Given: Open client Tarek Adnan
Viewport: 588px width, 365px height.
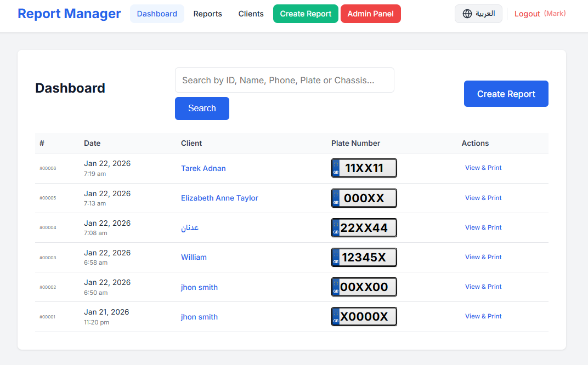Looking at the screenshot, I should pos(203,168).
